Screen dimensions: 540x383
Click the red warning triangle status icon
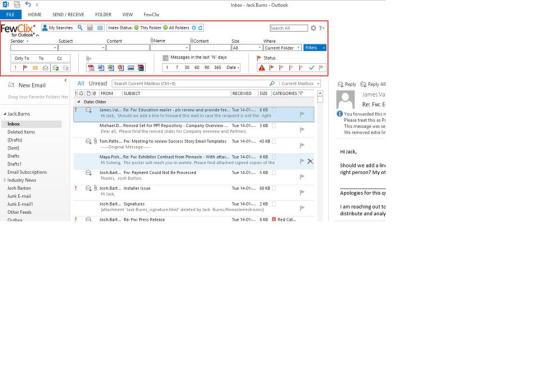pyautogui.click(x=262, y=68)
